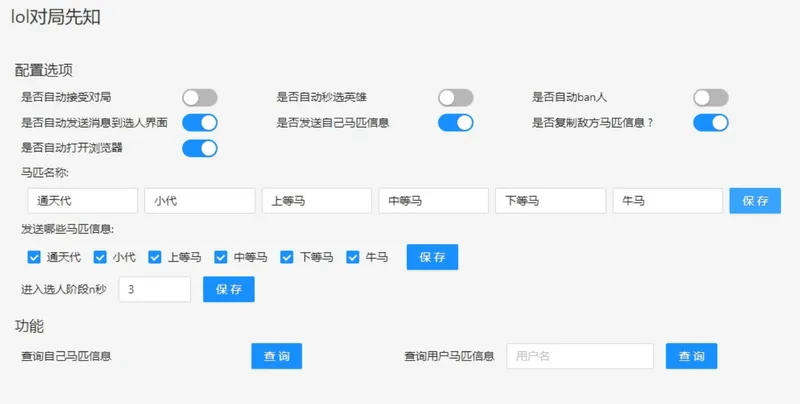
Task: Uncheck the 小代 checkbox
Action: pos(100,257)
